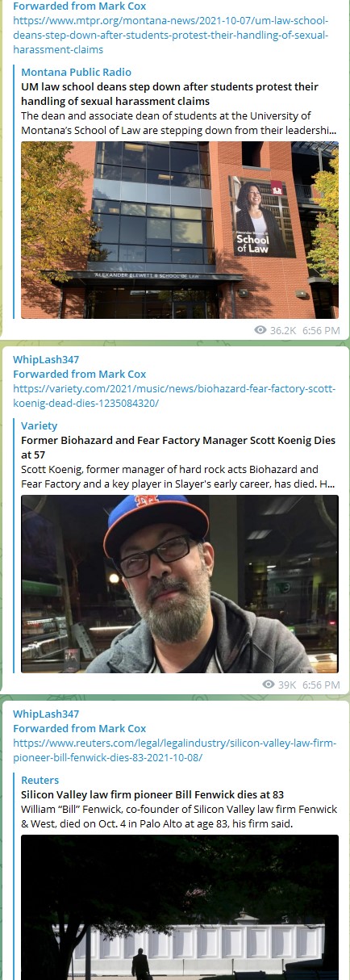Click the views eye icon showing 39K
The image size is (350, 980).
269,685
